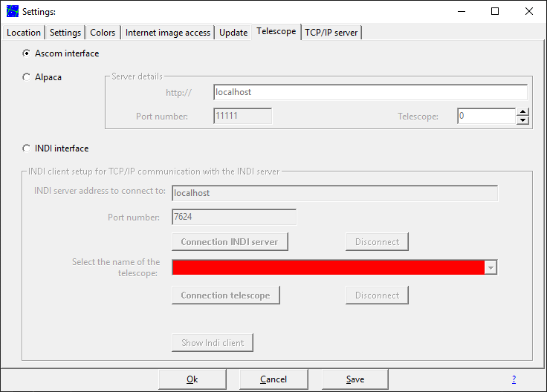Go to the TCP/IP server tab
The image size is (547, 392).
(x=331, y=33)
